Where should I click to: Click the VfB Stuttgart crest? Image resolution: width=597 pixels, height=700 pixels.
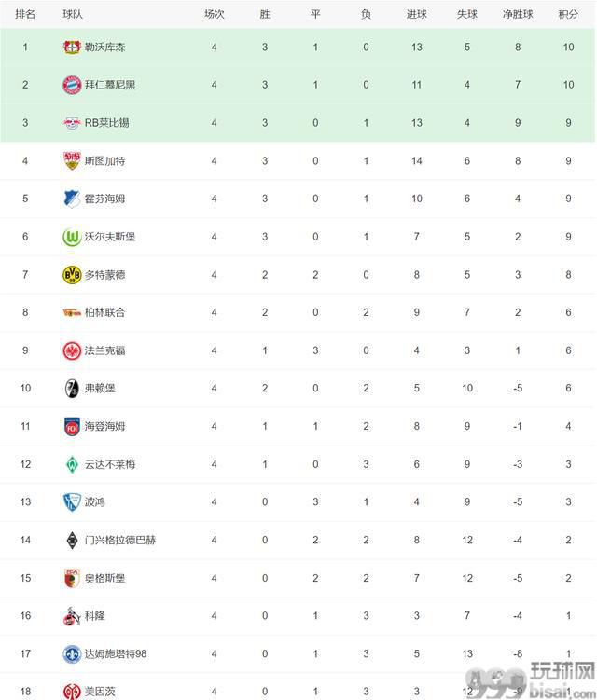(72, 160)
